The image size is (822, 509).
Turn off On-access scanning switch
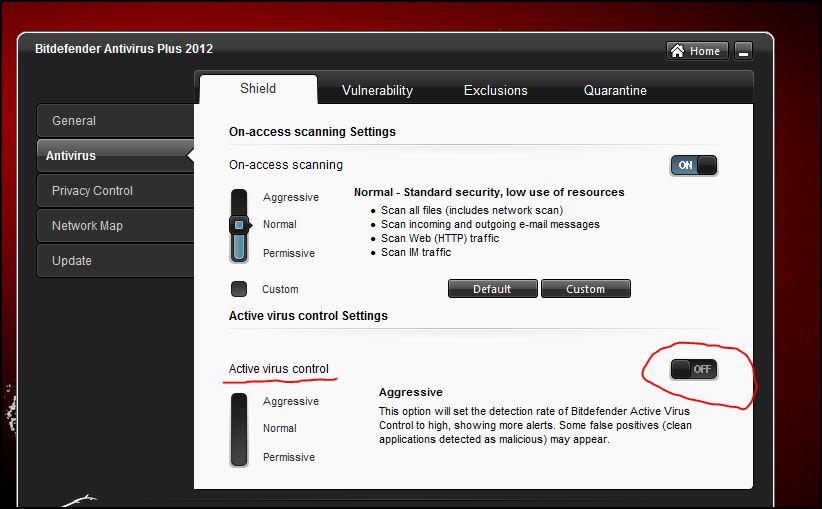694,165
